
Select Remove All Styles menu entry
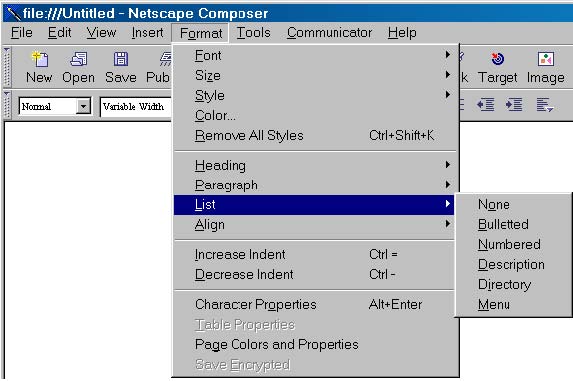click(x=314, y=136)
